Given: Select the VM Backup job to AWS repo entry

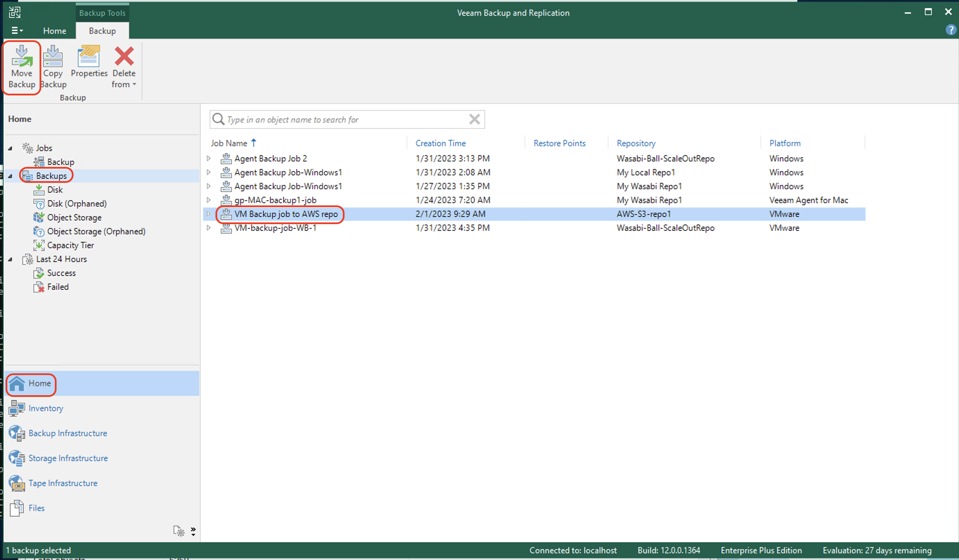Looking at the screenshot, I should click(286, 214).
